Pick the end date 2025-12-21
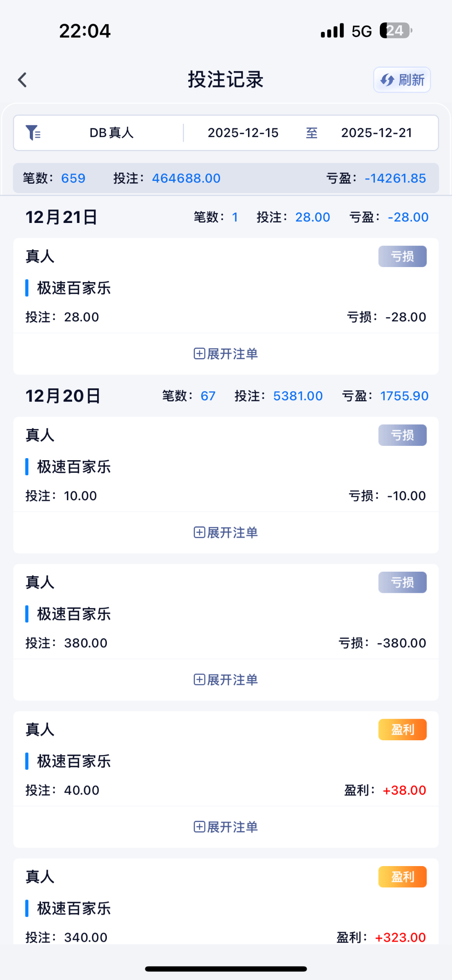 (376, 133)
